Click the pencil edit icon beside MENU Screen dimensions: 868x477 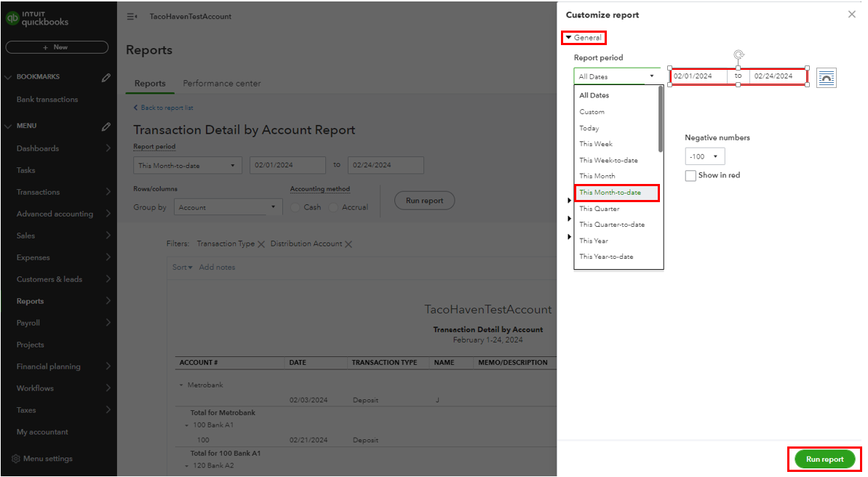[106, 127]
